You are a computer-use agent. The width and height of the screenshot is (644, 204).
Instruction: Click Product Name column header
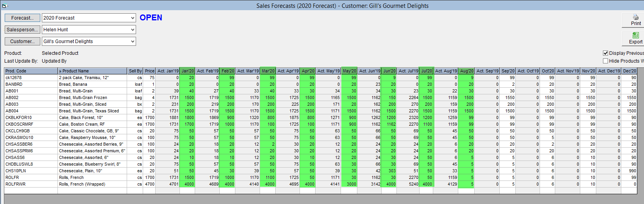tap(92, 71)
